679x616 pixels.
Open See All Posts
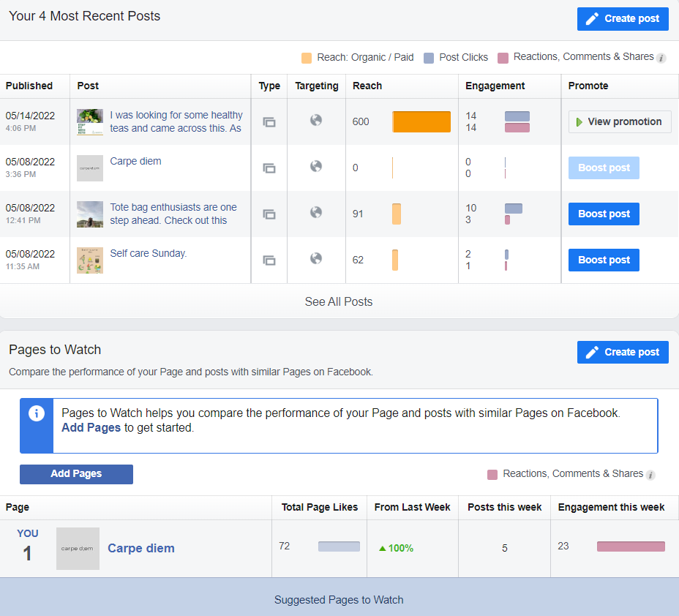[x=339, y=302]
